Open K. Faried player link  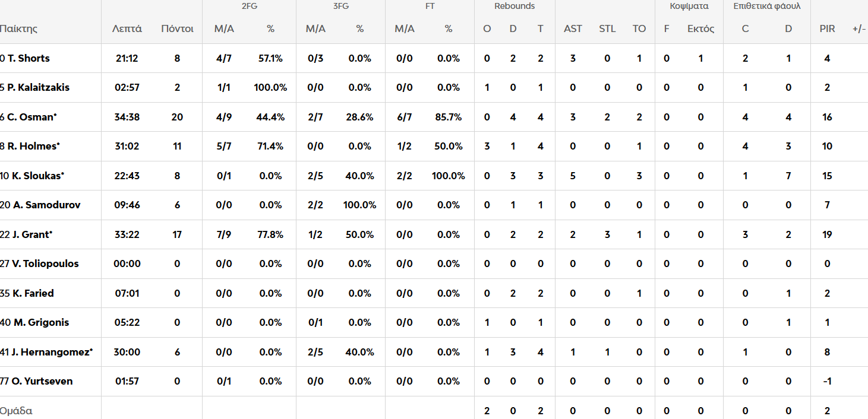point(33,293)
